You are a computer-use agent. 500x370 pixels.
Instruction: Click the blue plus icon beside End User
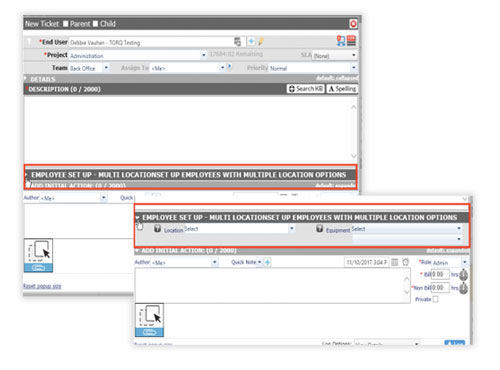(x=251, y=41)
